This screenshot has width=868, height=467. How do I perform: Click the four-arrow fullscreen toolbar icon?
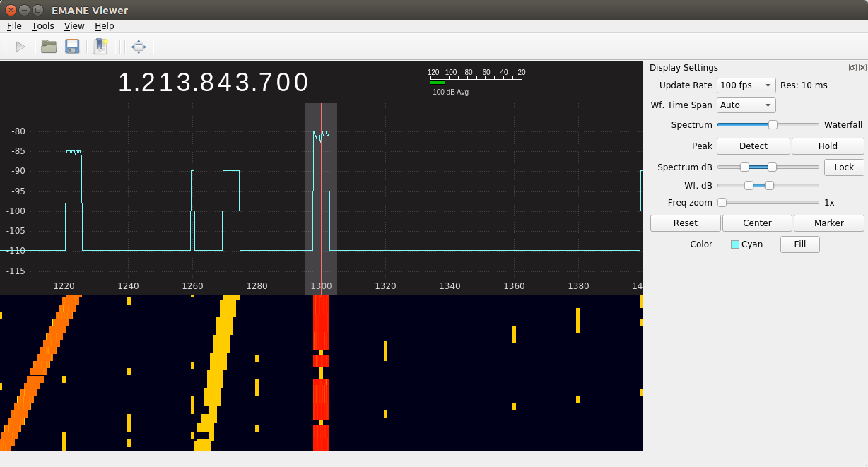coord(139,47)
